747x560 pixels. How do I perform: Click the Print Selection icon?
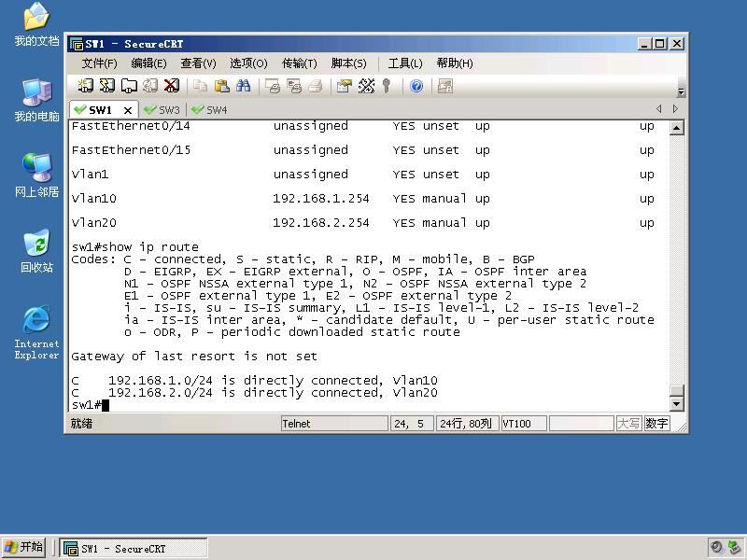point(294,86)
